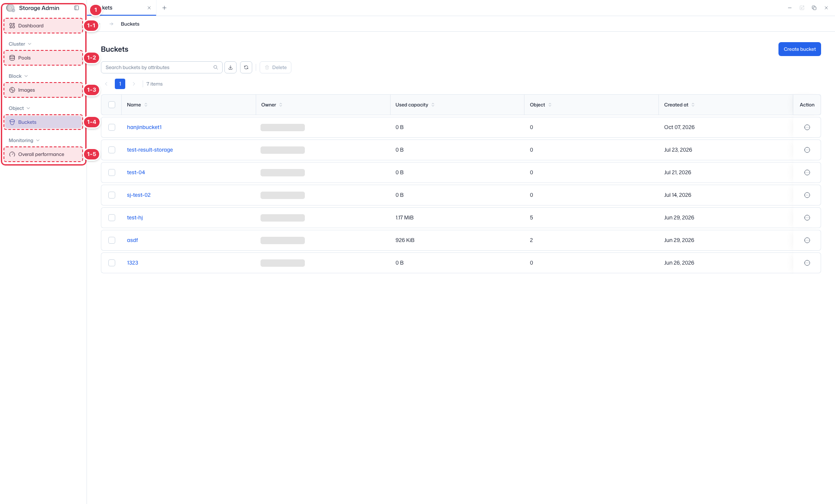Open Dashboard in sidebar
This screenshot has height=504, width=835.
(43, 26)
